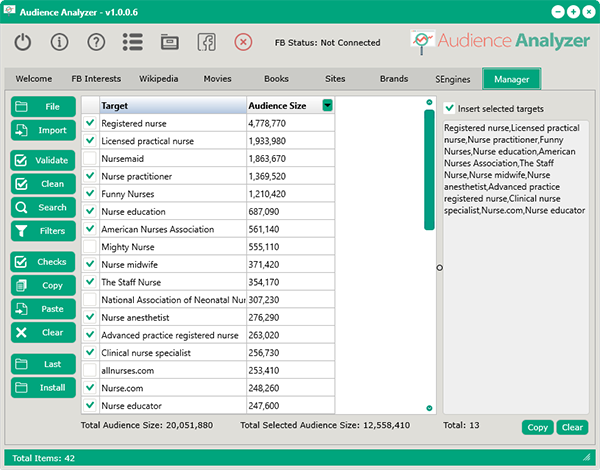Click the Target column header
This screenshot has width=600, height=470.
173,105
